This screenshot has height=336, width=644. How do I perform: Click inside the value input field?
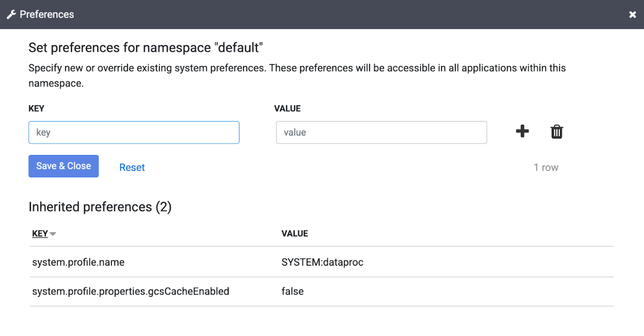pos(381,132)
